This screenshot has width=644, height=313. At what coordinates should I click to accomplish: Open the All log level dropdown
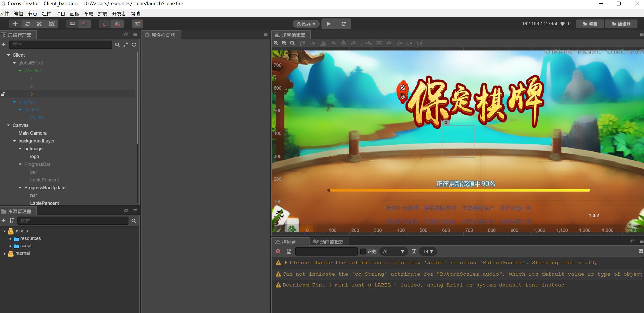(394, 251)
